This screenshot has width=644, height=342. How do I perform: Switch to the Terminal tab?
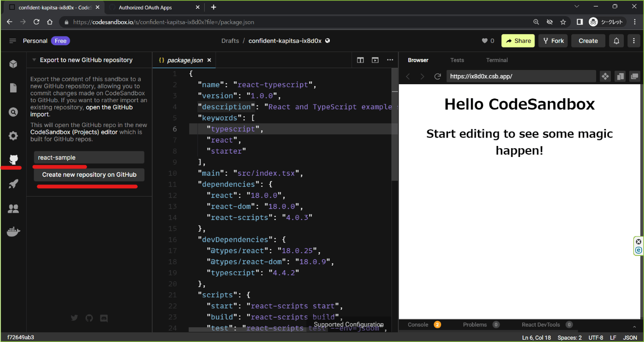[497, 60]
